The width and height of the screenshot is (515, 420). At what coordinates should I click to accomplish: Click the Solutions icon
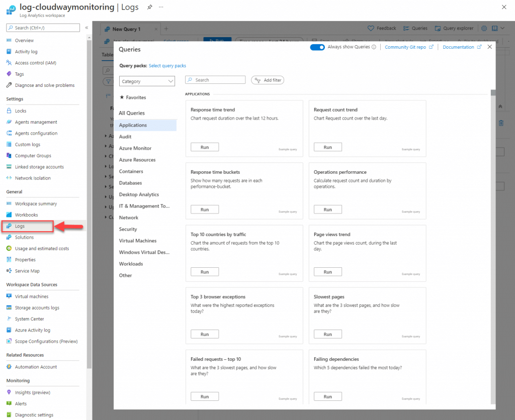point(9,237)
